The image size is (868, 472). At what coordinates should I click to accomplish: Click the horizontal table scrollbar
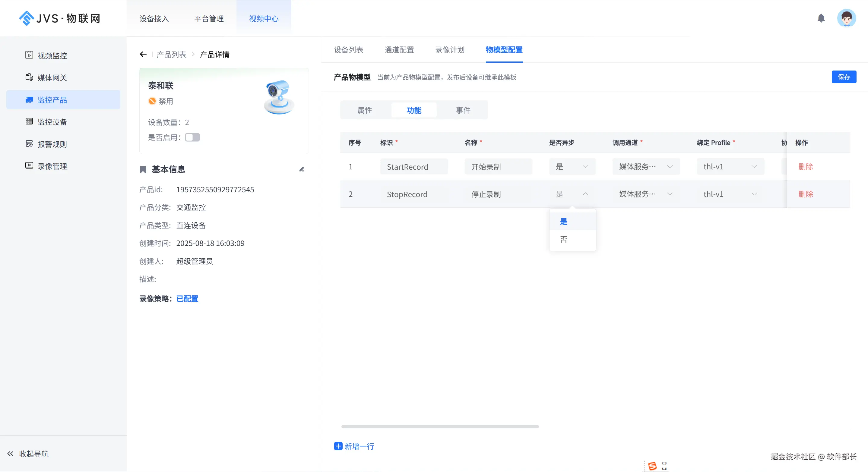[x=440, y=426]
